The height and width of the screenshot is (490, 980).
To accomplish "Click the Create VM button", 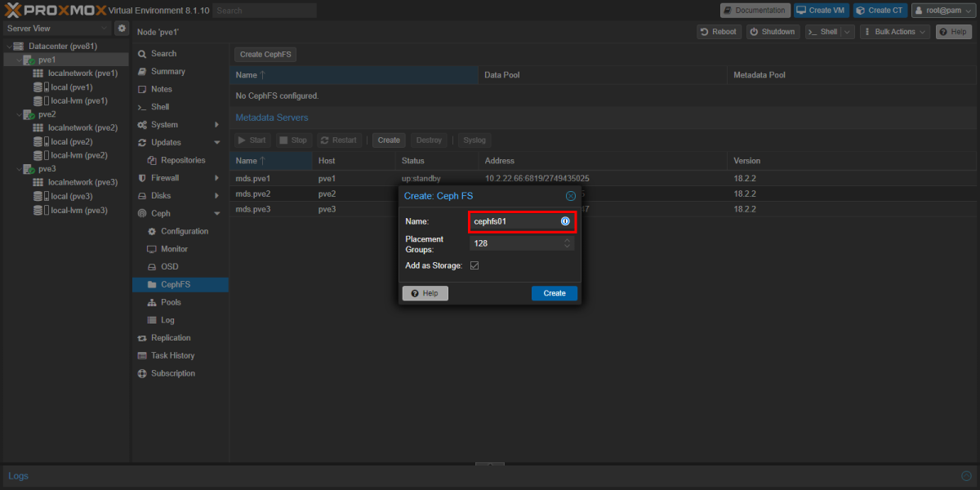I will tap(822, 11).
